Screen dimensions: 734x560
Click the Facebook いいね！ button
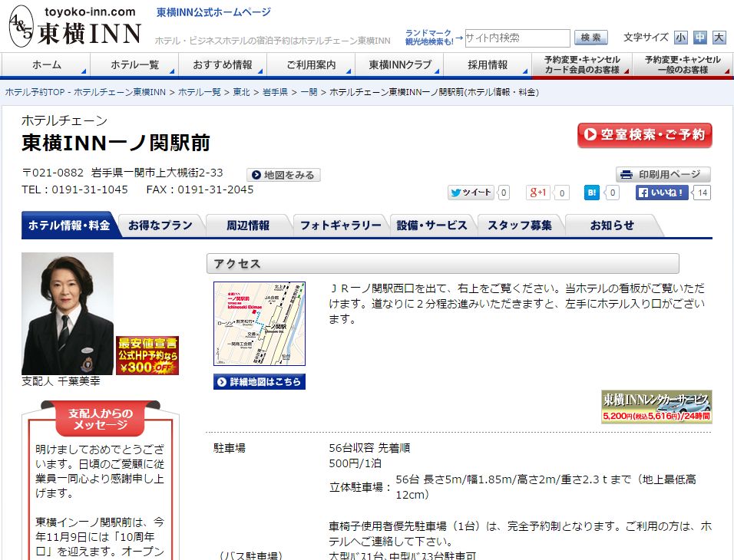pos(662,193)
